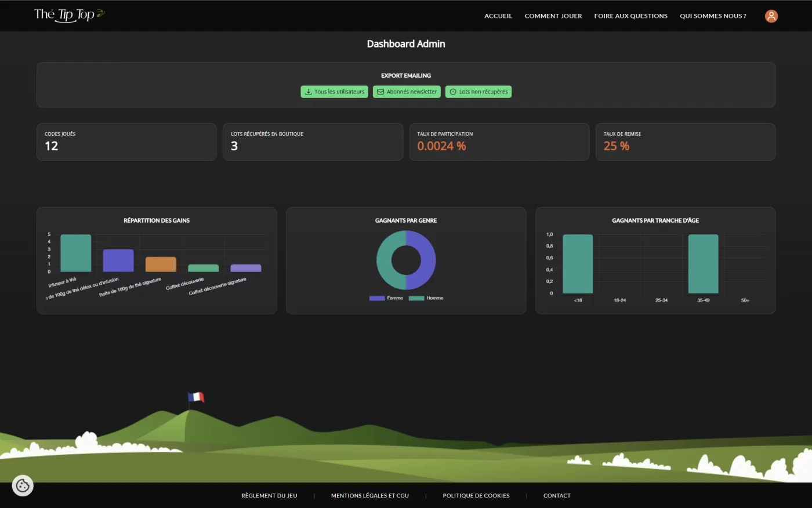The height and width of the screenshot is (508, 812).
Task: Click the Dashboard Admin heading
Action: pos(406,44)
